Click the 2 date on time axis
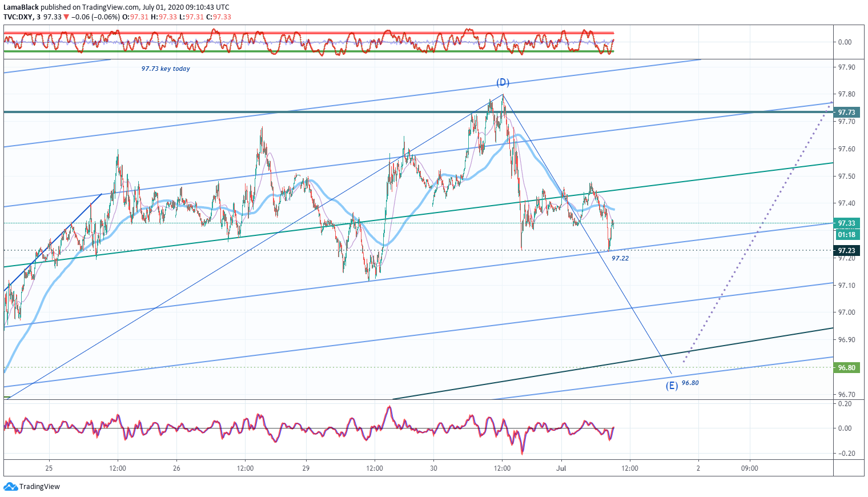Screen dimensions: 868x497 (698, 468)
